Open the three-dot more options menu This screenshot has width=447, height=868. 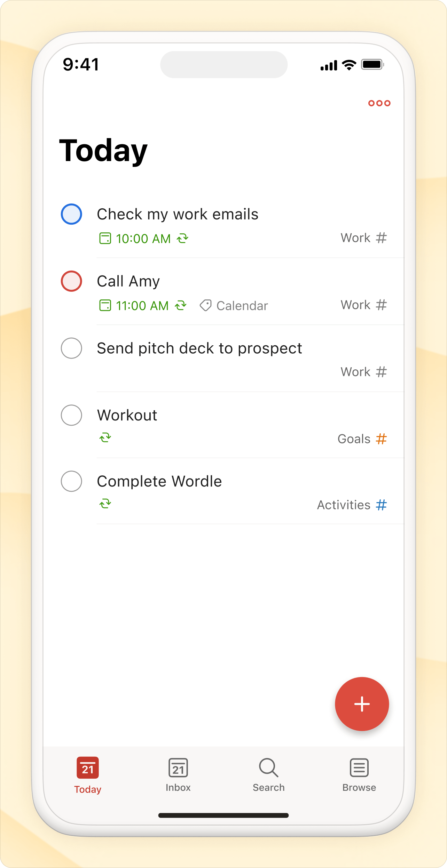[379, 103]
